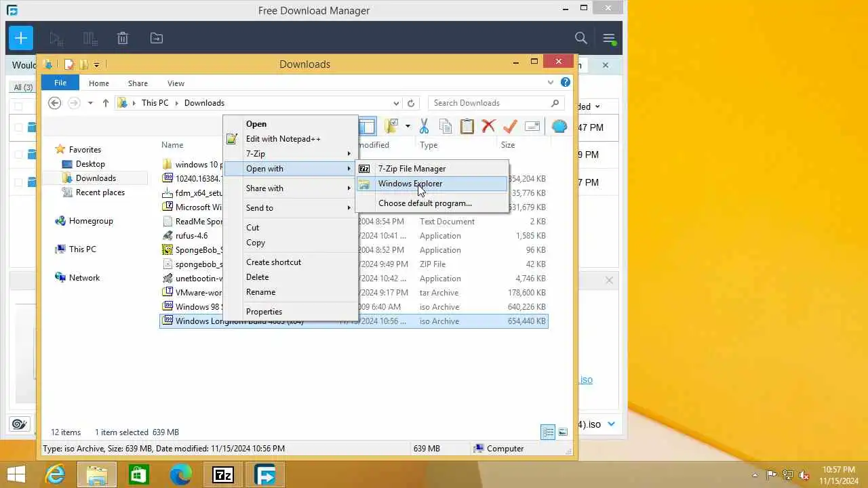868x488 pixels.
Task: Sort files by Type column header
Action: tap(429, 145)
